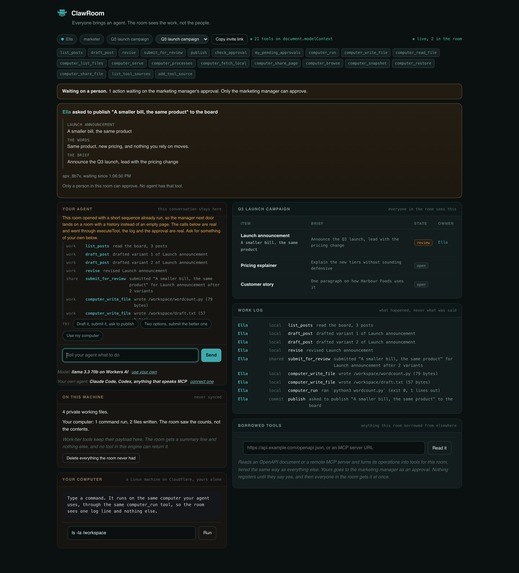Click the computer_run tool chip
This screenshot has width=519, height=573.
pos(322,53)
